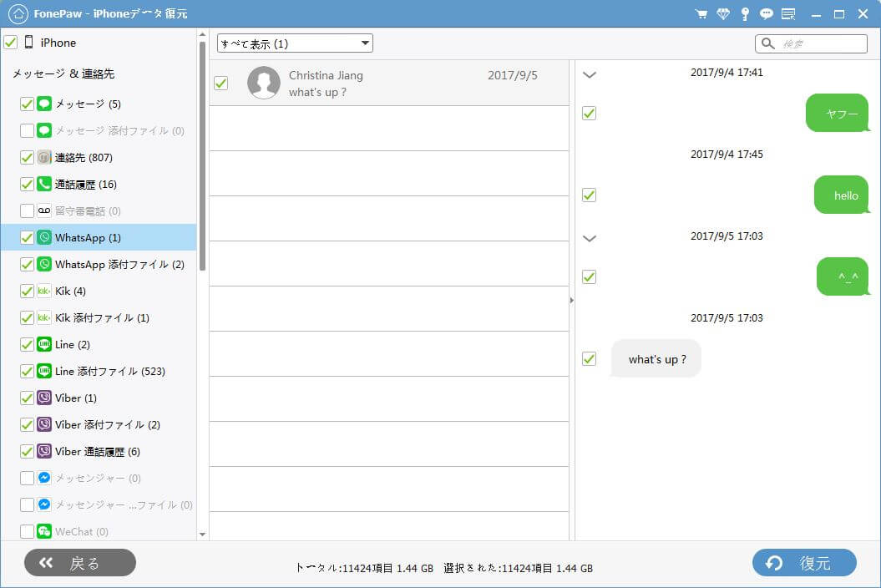Toggle the Viber 通話履歴 (6) checkbox

(x=27, y=451)
